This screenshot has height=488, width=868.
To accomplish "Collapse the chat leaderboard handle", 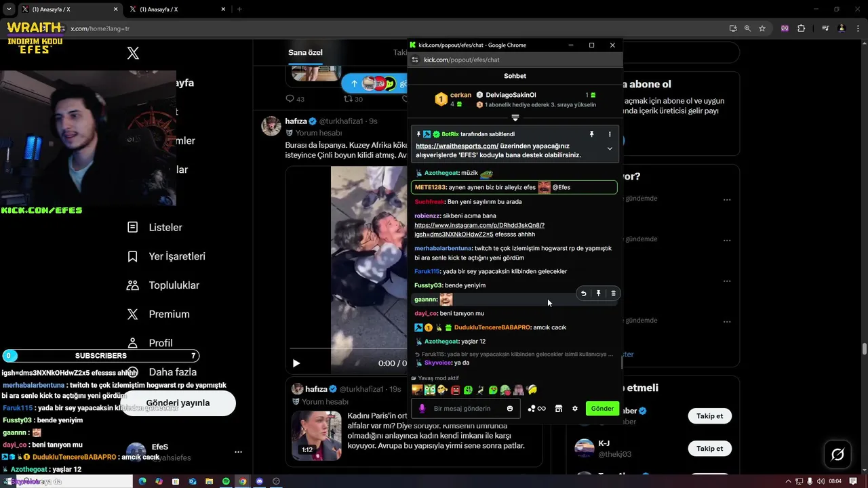I will [x=515, y=118].
